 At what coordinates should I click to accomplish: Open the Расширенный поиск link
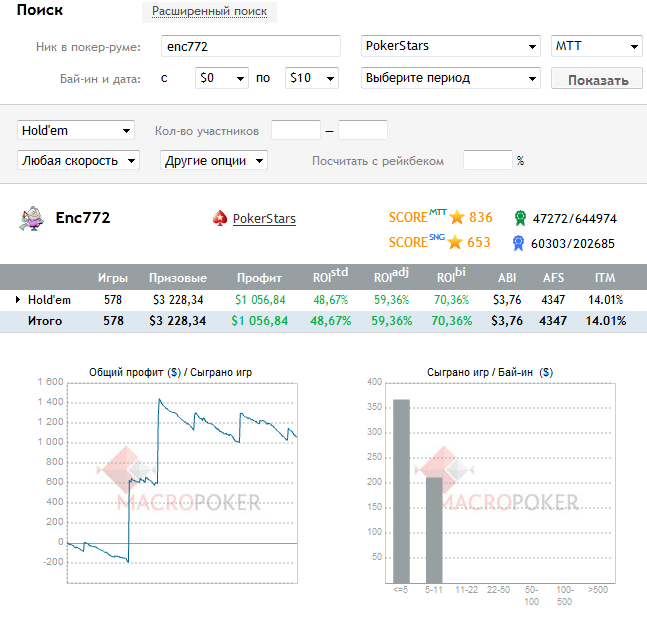tap(209, 11)
